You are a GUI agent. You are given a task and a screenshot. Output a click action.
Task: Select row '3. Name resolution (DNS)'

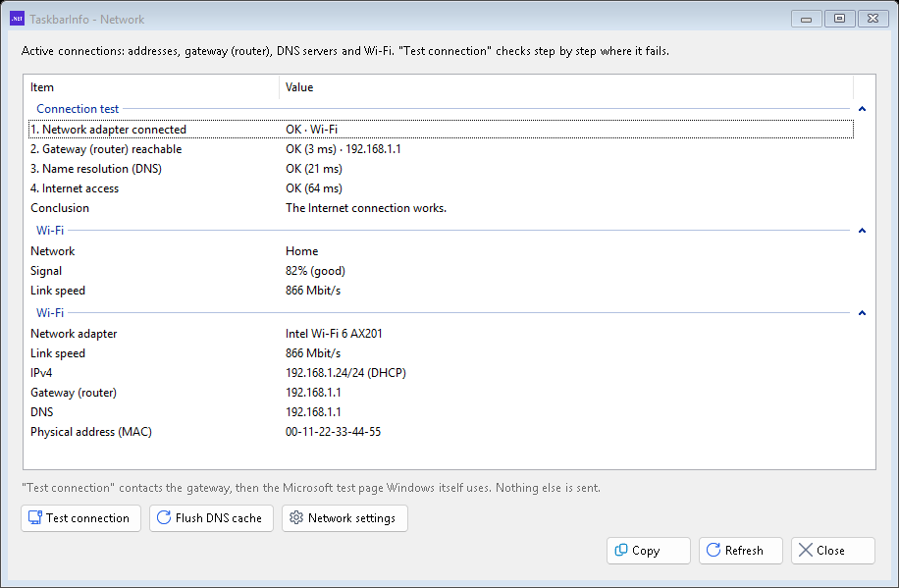tap(441, 169)
